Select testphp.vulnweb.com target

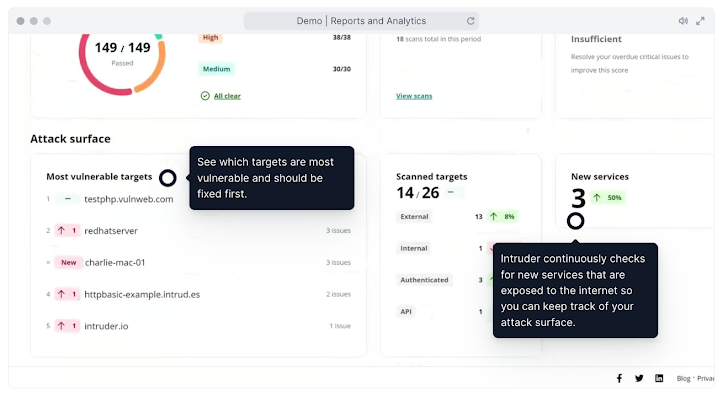pos(128,199)
